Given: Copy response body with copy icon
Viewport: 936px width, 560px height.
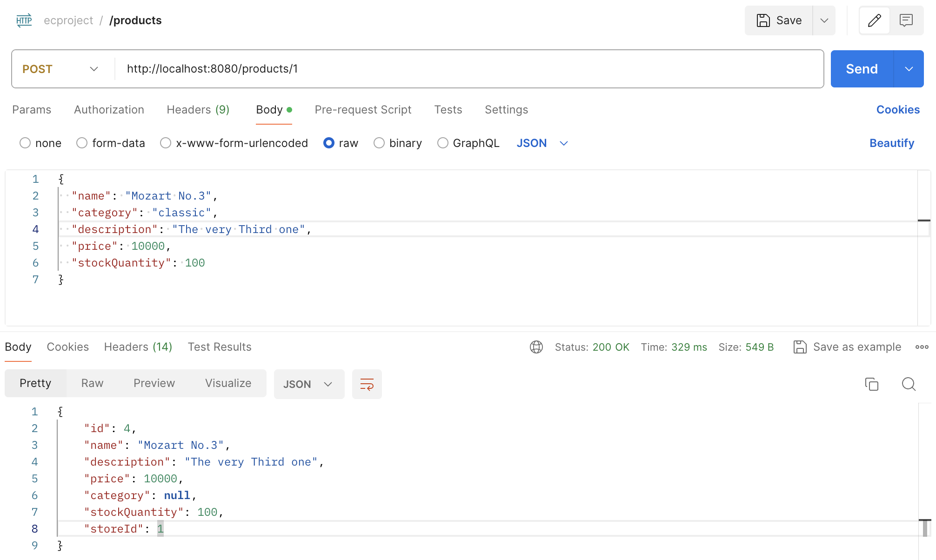Looking at the screenshot, I should click(871, 384).
